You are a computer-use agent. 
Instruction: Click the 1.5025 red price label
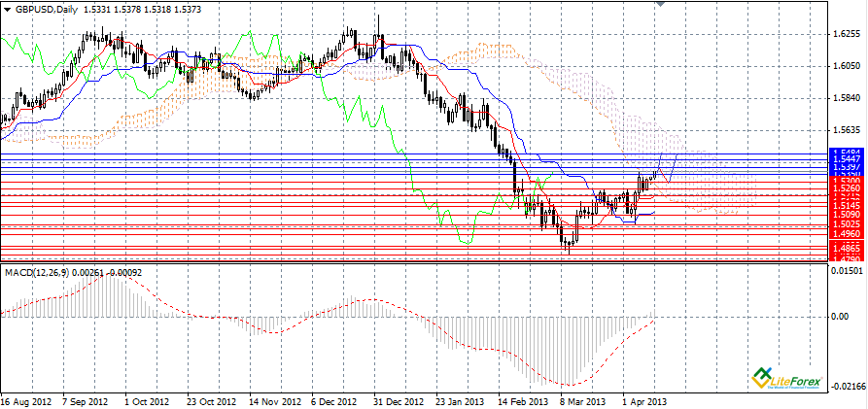click(847, 223)
